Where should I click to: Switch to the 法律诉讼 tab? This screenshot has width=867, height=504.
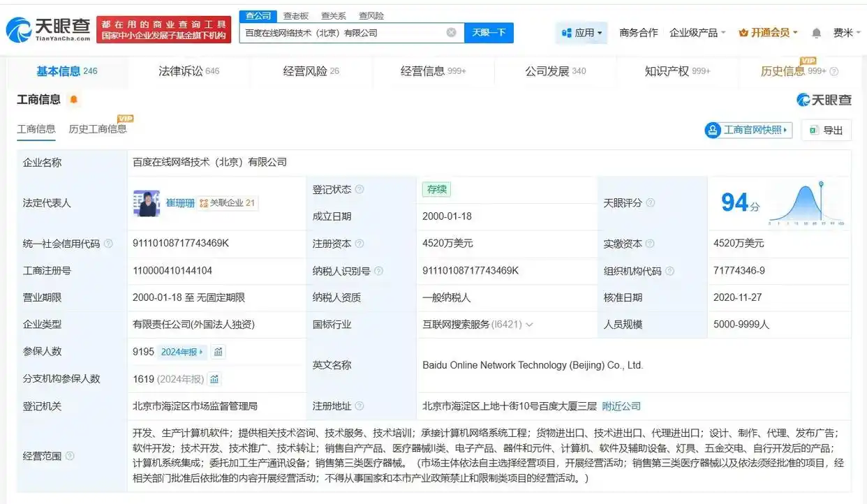[x=180, y=71]
